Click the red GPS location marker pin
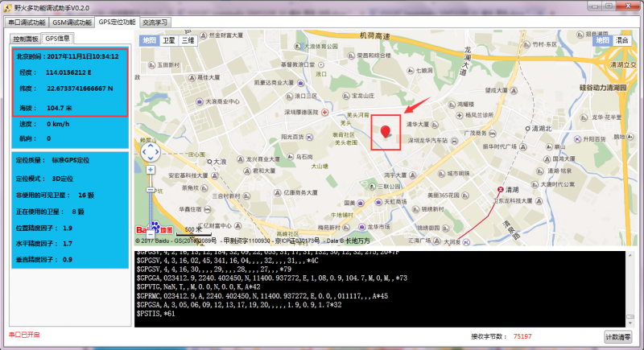Image resolution: width=644 pixels, height=350 pixels. 386,131
